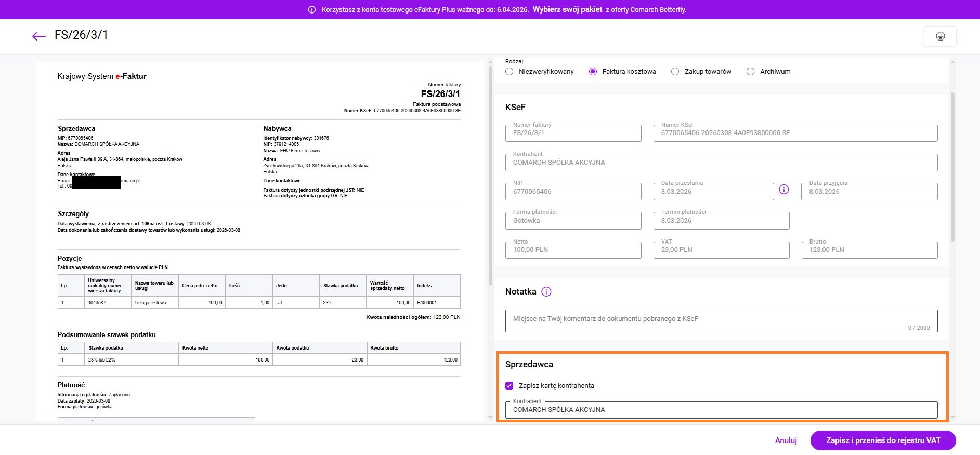Screen dimensions: 980x455
Task: Click the back arrow next to FS/26/3/1
Action: pyautogui.click(x=38, y=36)
